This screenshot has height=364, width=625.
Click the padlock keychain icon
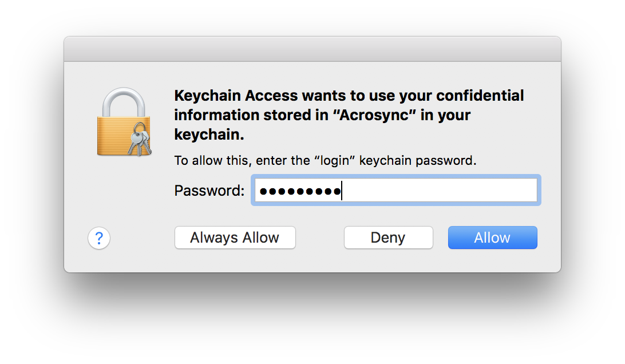(x=123, y=123)
